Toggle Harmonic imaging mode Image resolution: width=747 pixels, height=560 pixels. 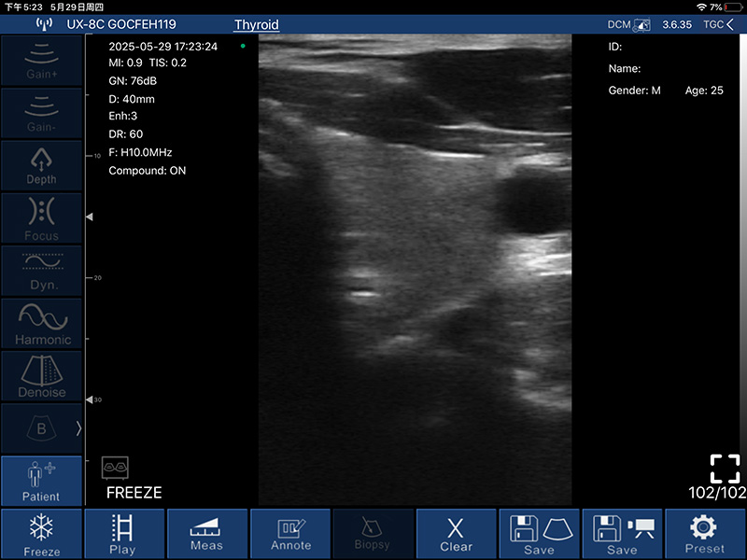41,325
